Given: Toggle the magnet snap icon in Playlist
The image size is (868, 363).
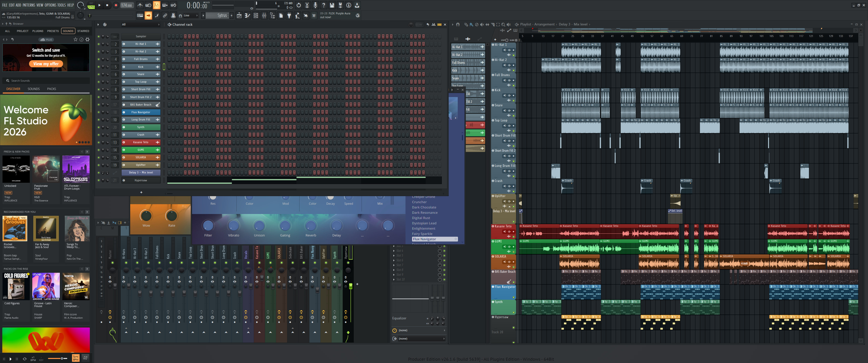Looking at the screenshot, I should click(x=457, y=25).
